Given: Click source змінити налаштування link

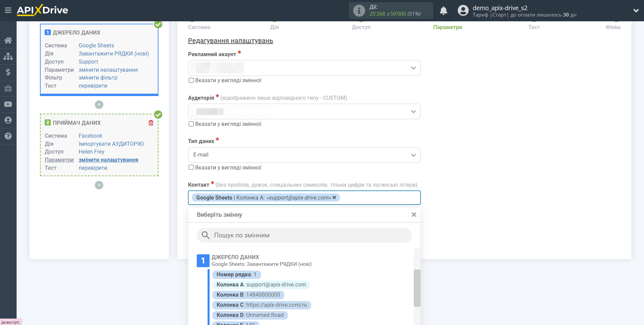Looking at the screenshot, I should coord(108,70).
